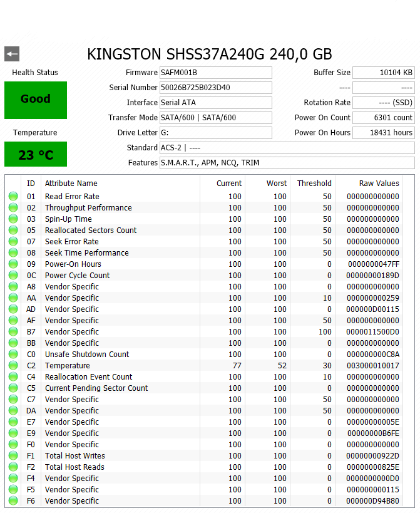Click the status icon for Spin-Up Time
The width and height of the screenshot is (420, 513).
(13, 219)
